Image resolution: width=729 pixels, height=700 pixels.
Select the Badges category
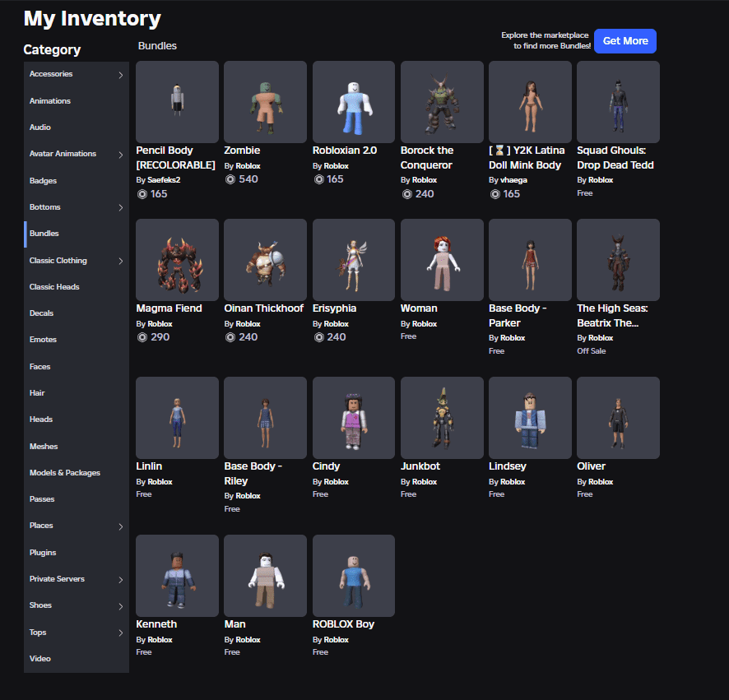44,181
